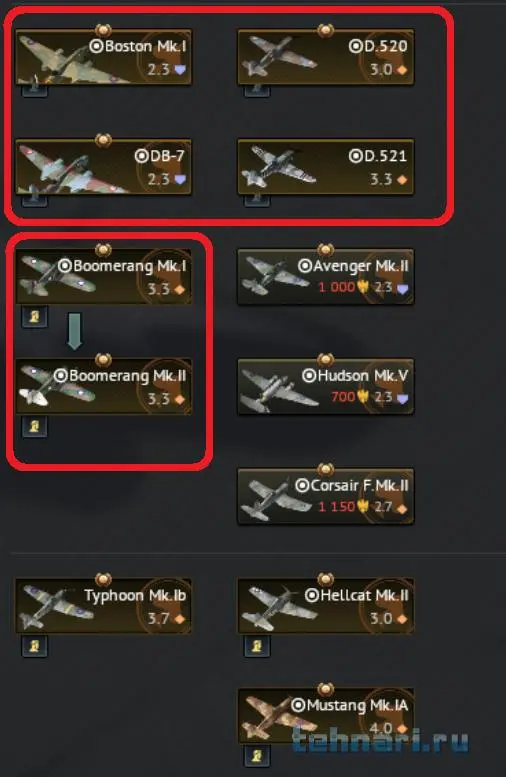The height and width of the screenshot is (777, 506).
Task: Click crew icon below Typhoon Mk.Ib
Action: pyautogui.click(x=35, y=646)
